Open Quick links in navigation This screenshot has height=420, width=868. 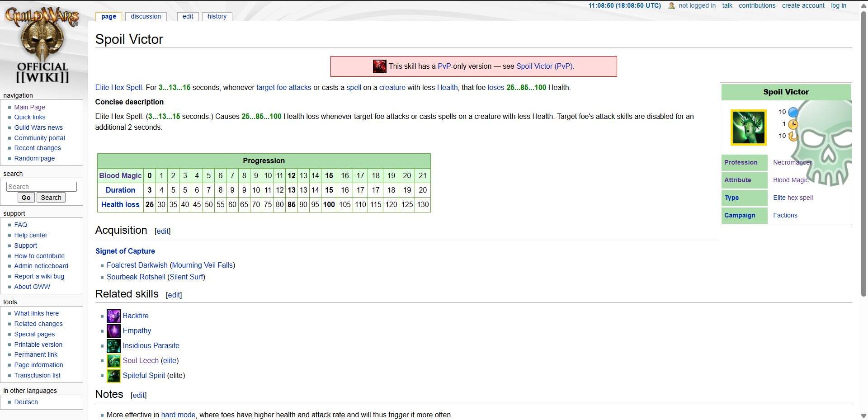click(x=30, y=117)
